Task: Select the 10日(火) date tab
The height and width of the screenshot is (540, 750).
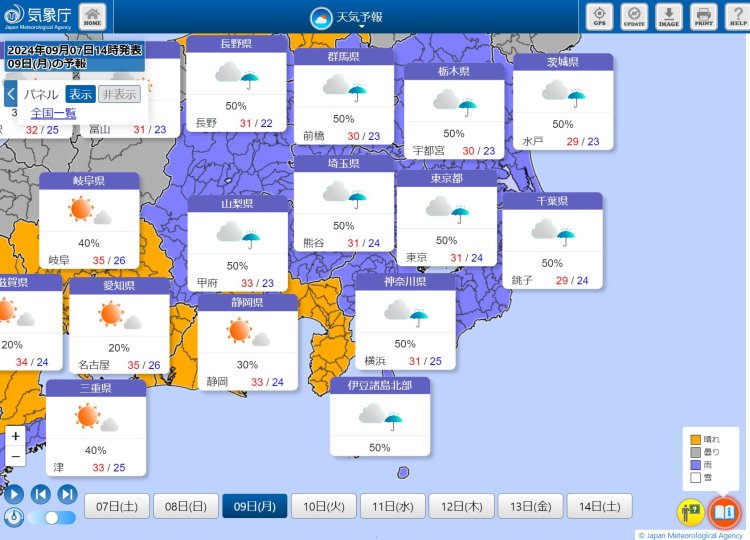Action: [323, 506]
